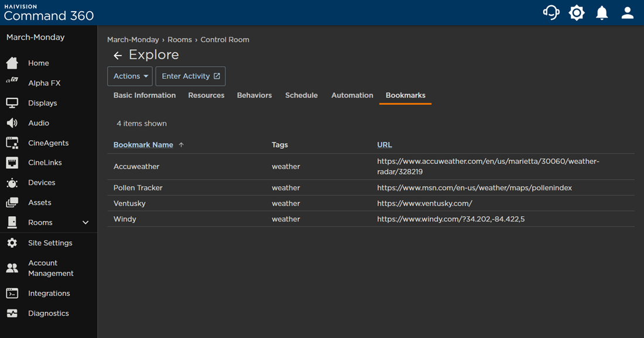Click the sort arrow next to Bookmark Name
The image size is (644, 338).
pyautogui.click(x=181, y=145)
